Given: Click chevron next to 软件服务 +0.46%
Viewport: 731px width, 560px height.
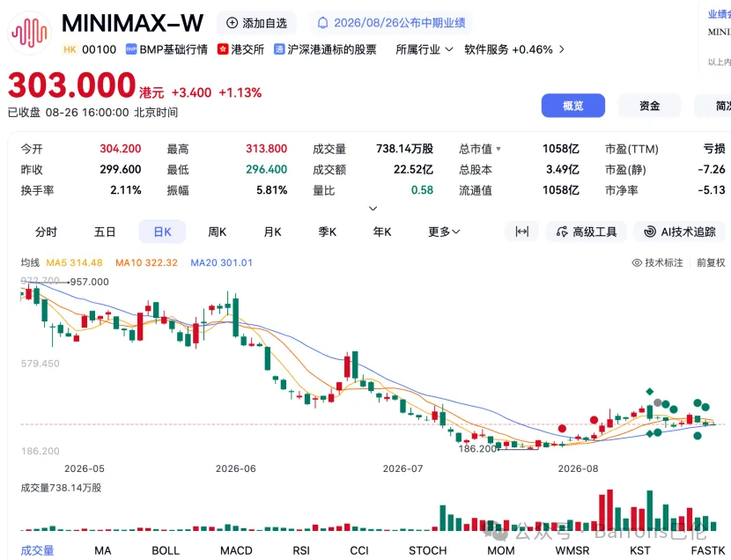Looking at the screenshot, I should 561,49.
